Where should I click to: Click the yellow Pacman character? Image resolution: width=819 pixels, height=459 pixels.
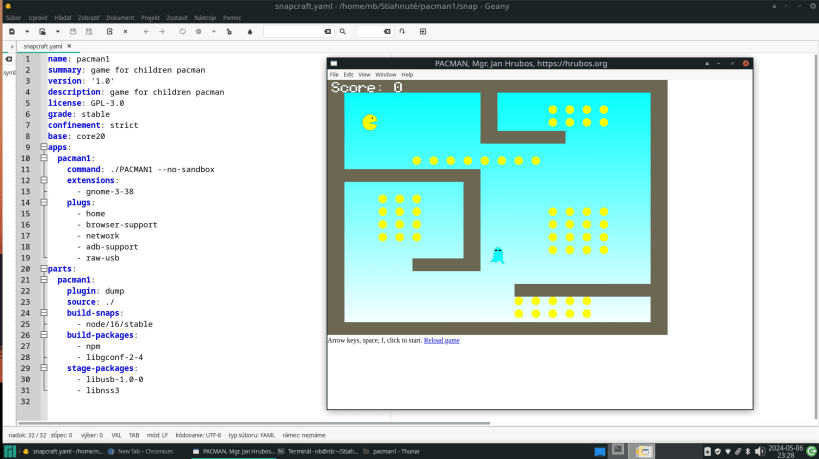370,122
